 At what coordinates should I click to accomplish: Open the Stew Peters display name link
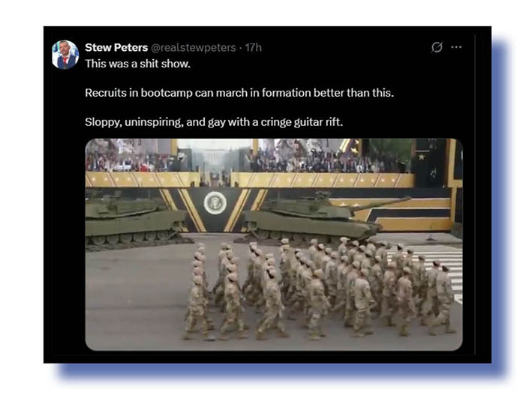(x=116, y=47)
